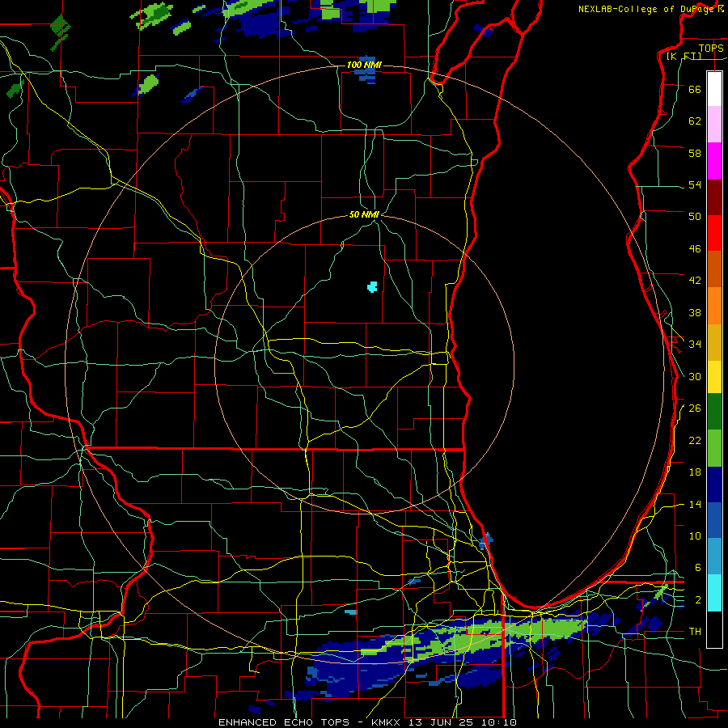Click the "54" legend value
The image size is (728, 728).
(695, 184)
